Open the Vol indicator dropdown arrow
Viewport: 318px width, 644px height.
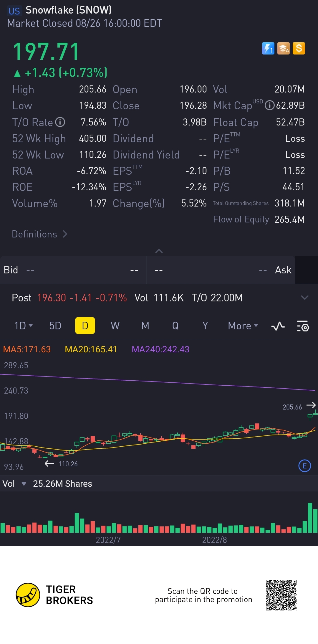pyautogui.click(x=24, y=484)
